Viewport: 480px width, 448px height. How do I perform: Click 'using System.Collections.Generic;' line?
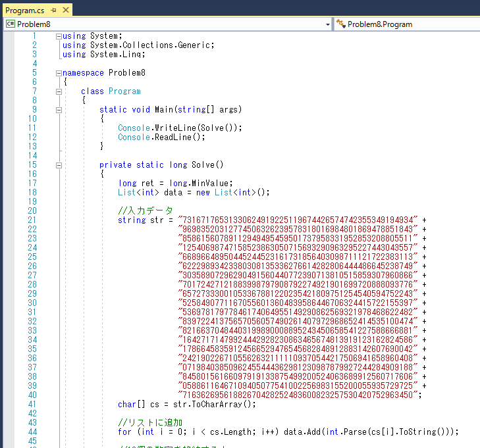click(138, 45)
